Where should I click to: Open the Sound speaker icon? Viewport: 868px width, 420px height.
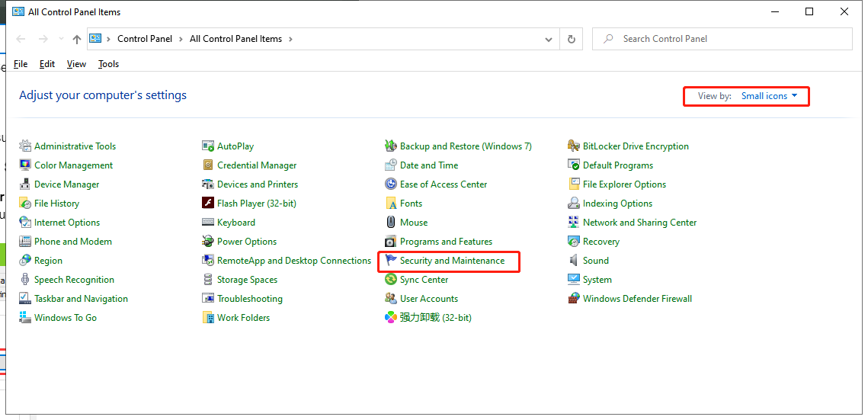pyautogui.click(x=574, y=261)
